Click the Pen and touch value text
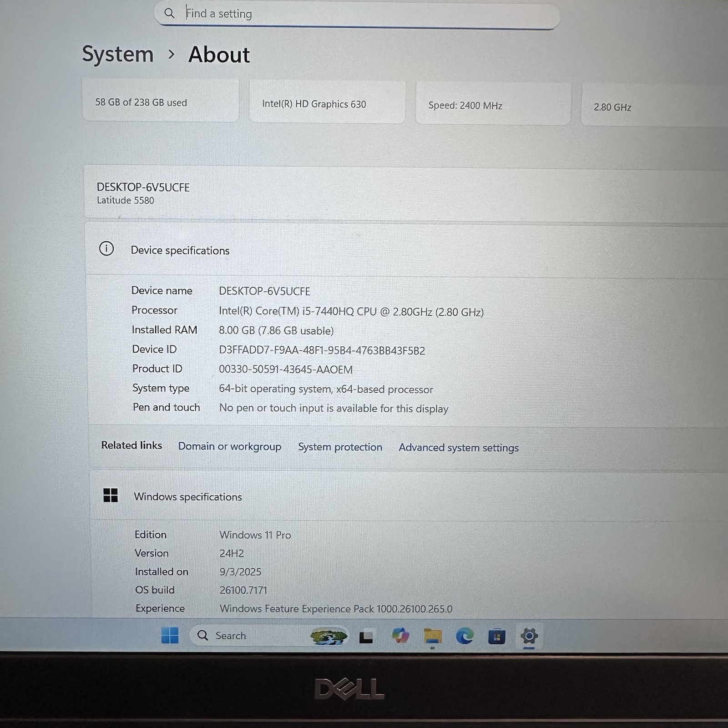The width and height of the screenshot is (728, 728). [x=334, y=408]
